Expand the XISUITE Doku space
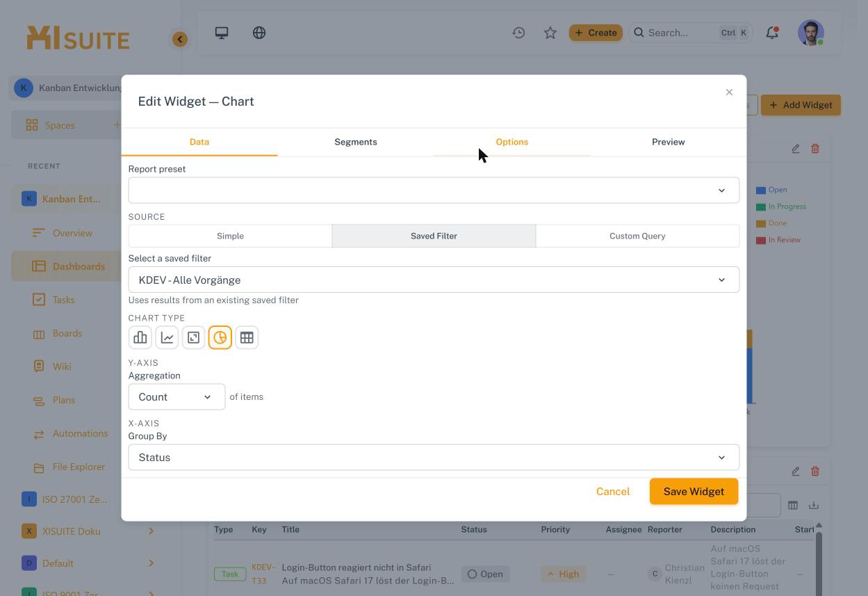This screenshot has height=596, width=868. (x=151, y=531)
